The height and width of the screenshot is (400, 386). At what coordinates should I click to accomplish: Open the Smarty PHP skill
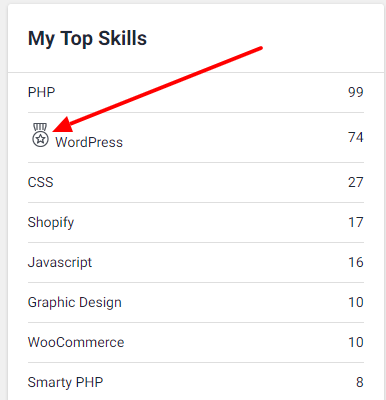65,383
